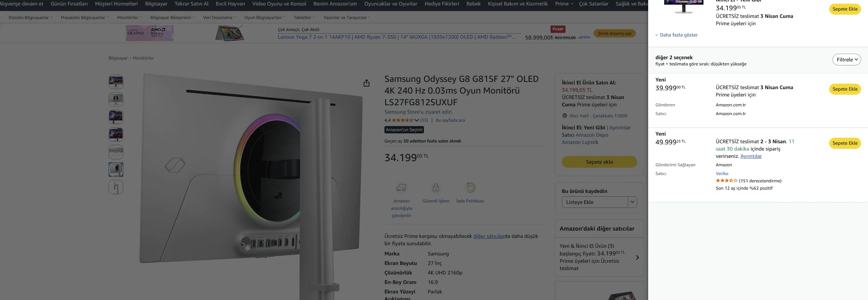Open the Veriko seller link
The width and height of the screenshot is (868, 300).
(x=722, y=174)
